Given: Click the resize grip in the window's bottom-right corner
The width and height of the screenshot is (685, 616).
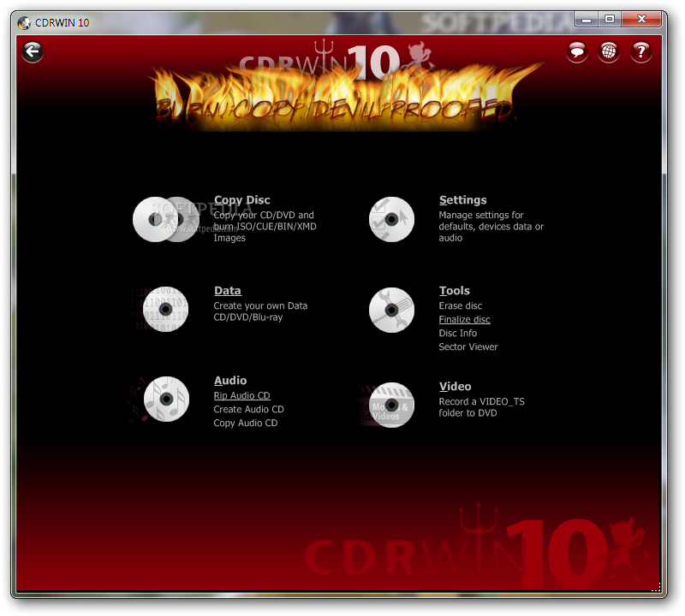Looking at the screenshot, I should tap(656, 587).
